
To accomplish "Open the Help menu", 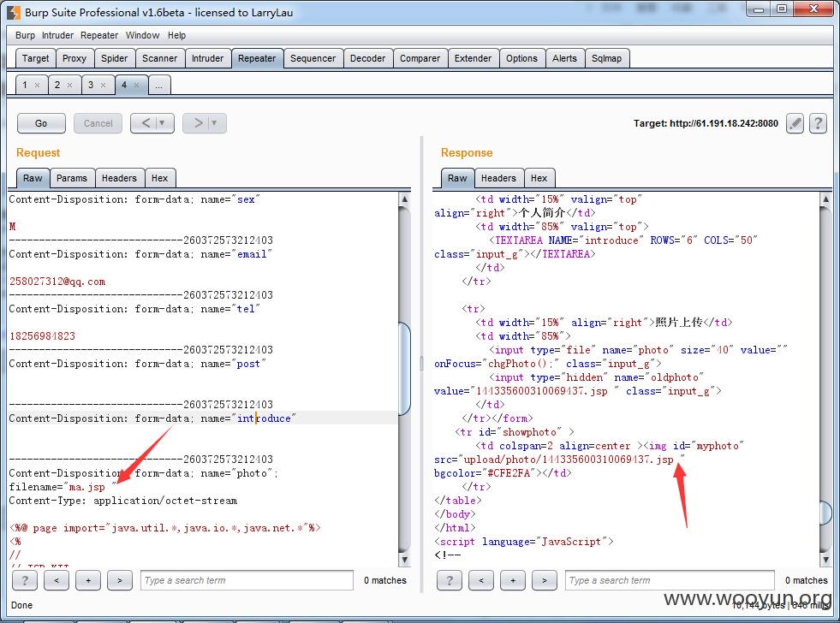I will click(176, 35).
